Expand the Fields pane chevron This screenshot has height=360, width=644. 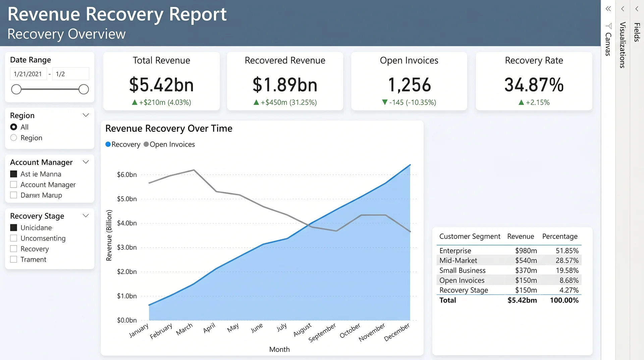point(637,9)
